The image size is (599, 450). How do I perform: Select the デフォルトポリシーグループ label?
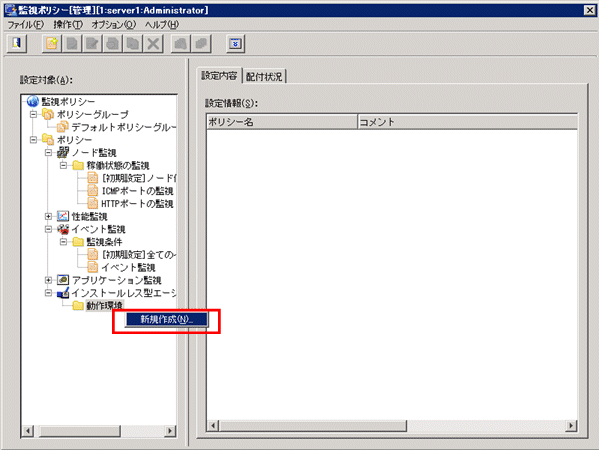click(123, 127)
